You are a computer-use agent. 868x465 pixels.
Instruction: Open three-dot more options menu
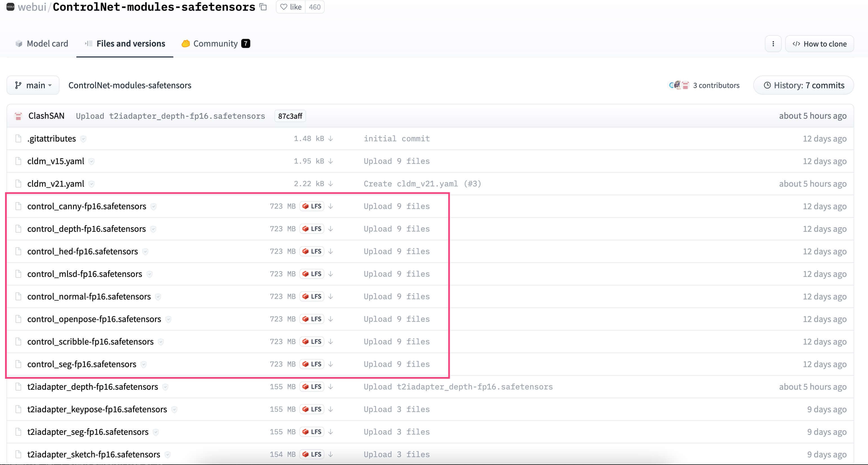(773, 44)
